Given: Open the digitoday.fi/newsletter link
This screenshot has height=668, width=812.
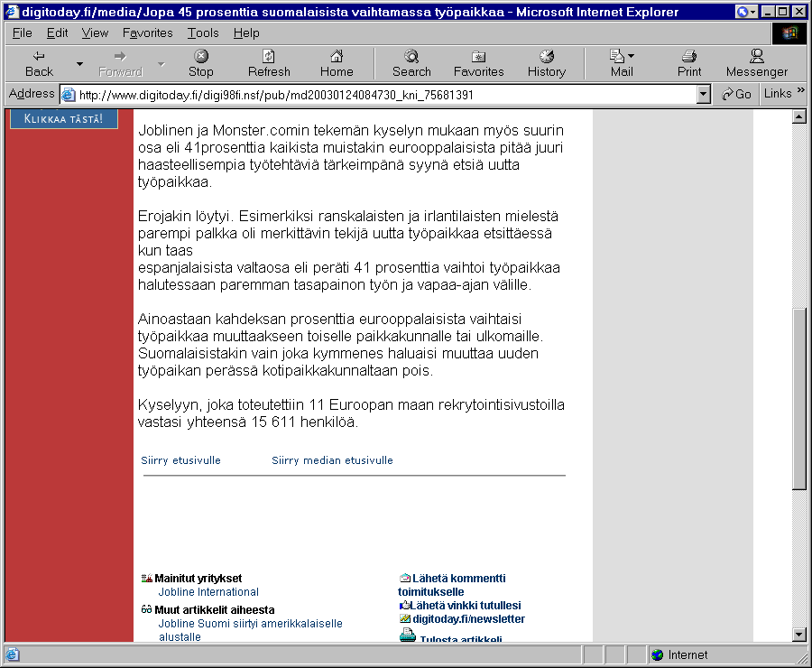Looking at the screenshot, I should (468, 618).
